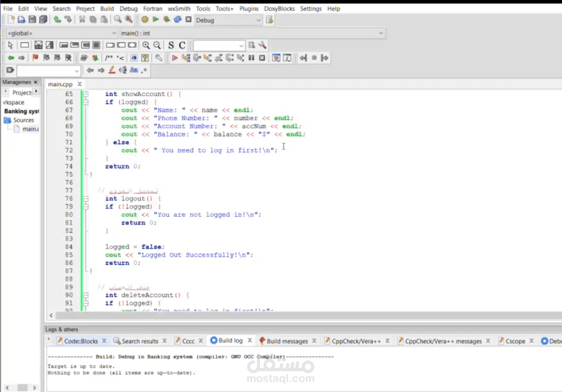Collapse the showAccount function fold marker
This screenshot has height=392, width=562.
[x=85, y=94]
